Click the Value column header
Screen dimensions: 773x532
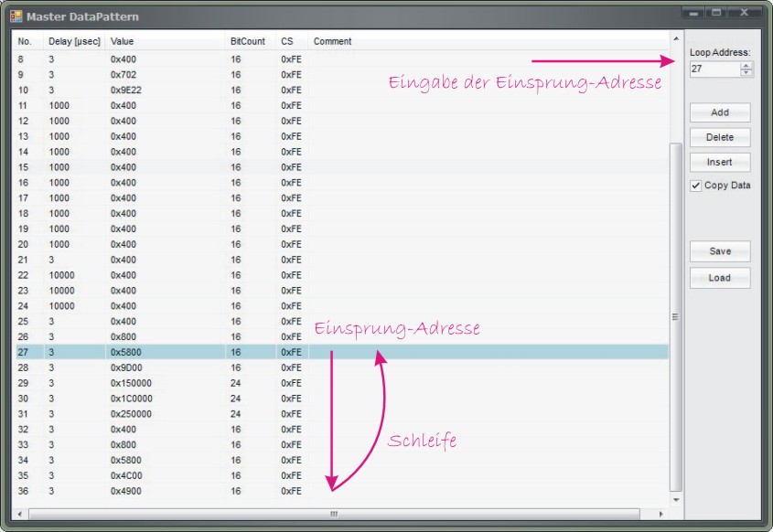pos(166,41)
